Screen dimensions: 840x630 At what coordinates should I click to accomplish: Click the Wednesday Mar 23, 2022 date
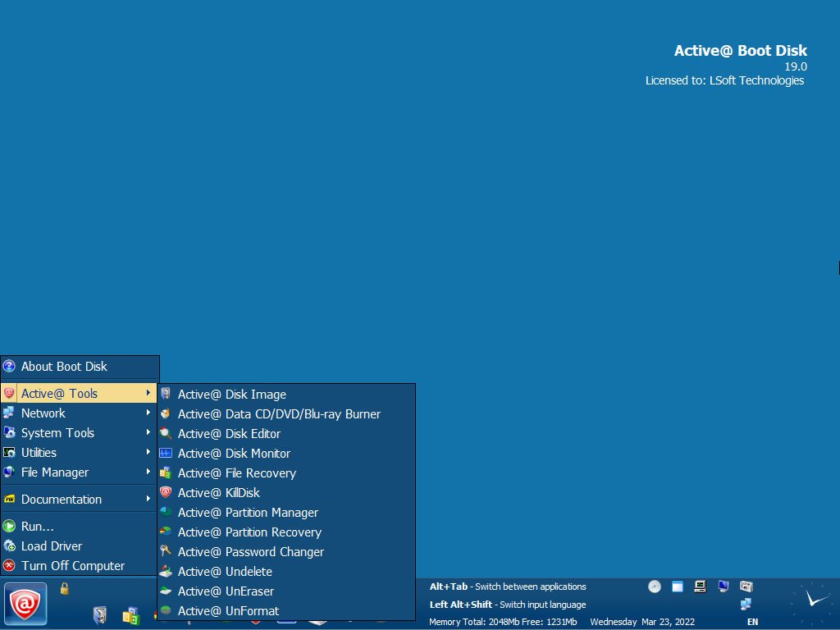642,622
